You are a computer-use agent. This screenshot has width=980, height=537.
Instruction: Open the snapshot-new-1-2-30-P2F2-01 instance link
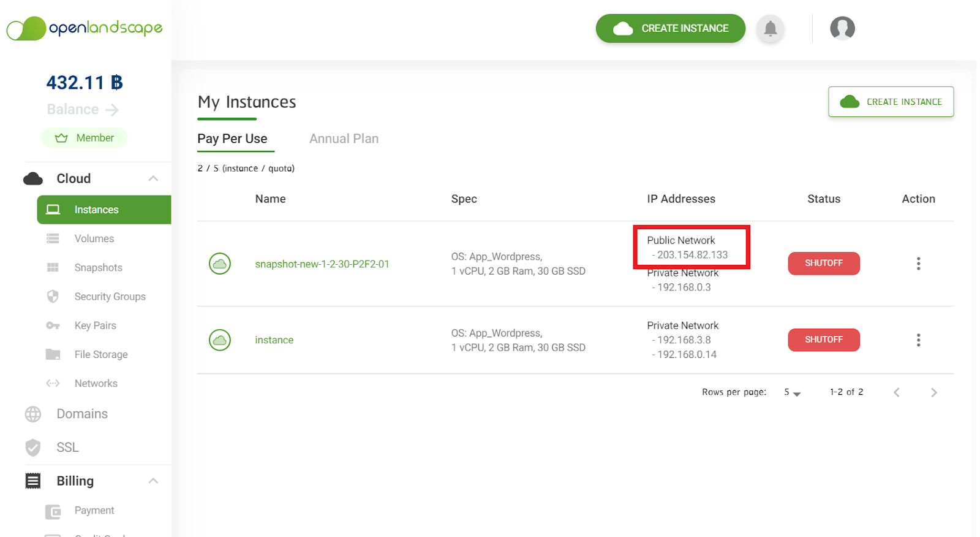tap(322, 264)
